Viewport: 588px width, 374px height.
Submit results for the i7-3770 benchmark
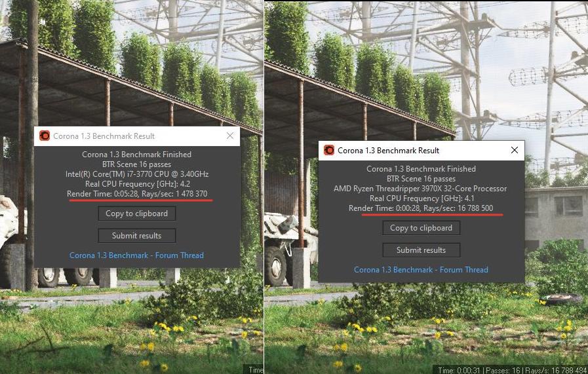pyautogui.click(x=137, y=235)
